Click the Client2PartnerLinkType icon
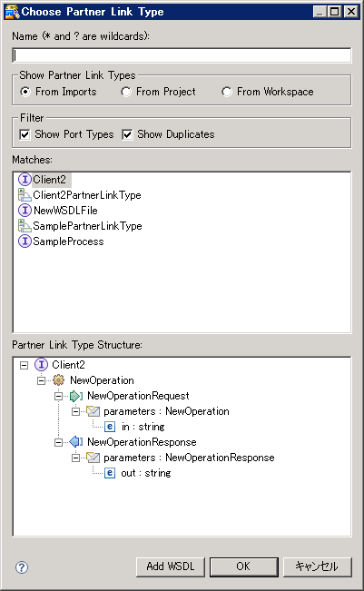Screen dimensions: 364x591 25,195
